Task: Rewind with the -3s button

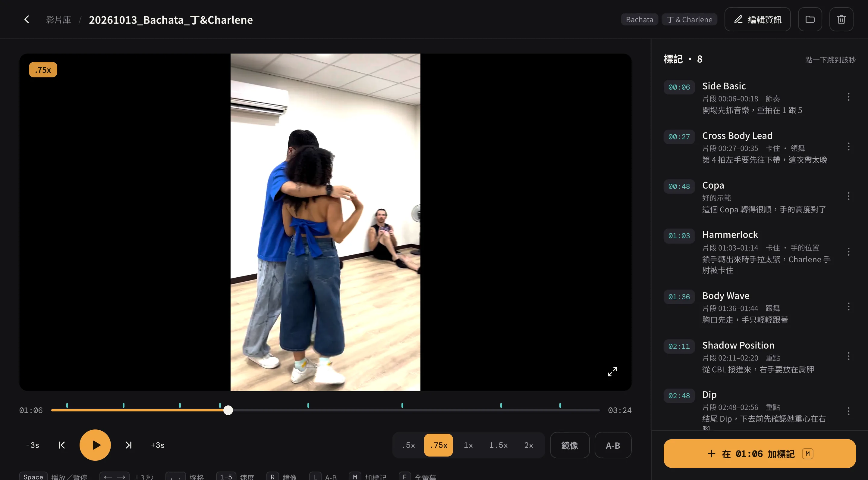Action: click(x=33, y=445)
